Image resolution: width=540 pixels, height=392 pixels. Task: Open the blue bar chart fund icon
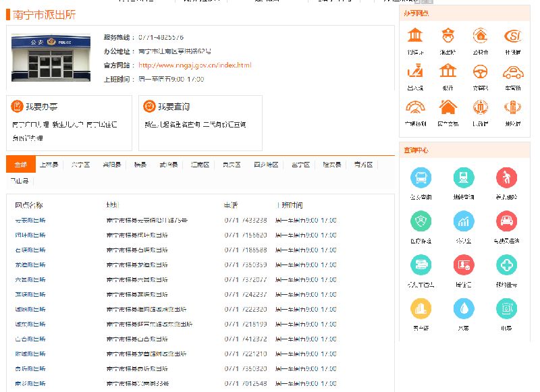464,221
